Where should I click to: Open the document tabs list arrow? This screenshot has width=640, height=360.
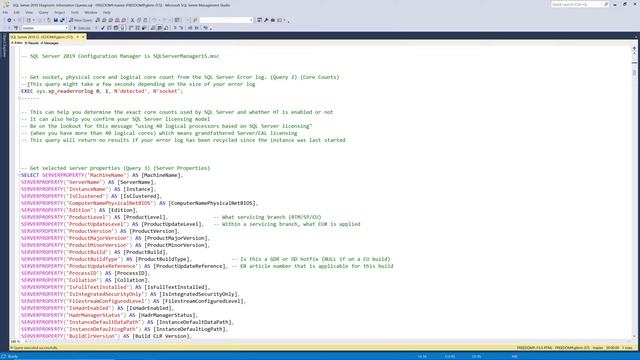(x=636, y=37)
